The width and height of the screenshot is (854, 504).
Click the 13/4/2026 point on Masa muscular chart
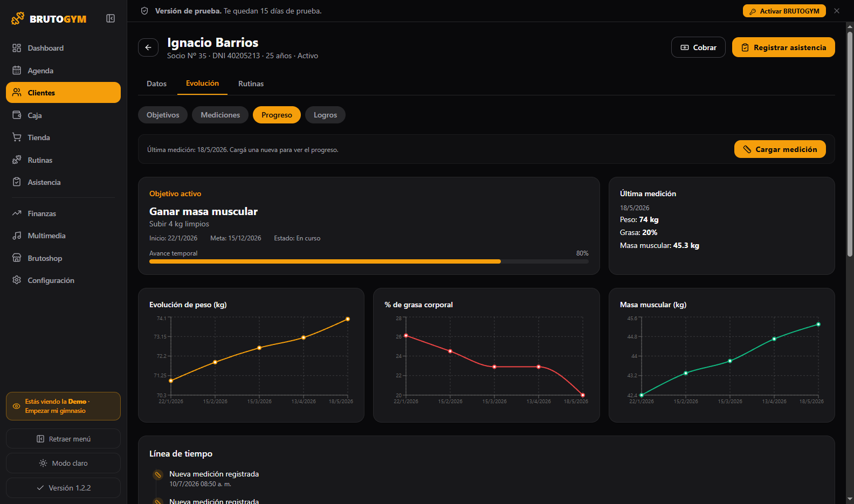(x=774, y=339)
